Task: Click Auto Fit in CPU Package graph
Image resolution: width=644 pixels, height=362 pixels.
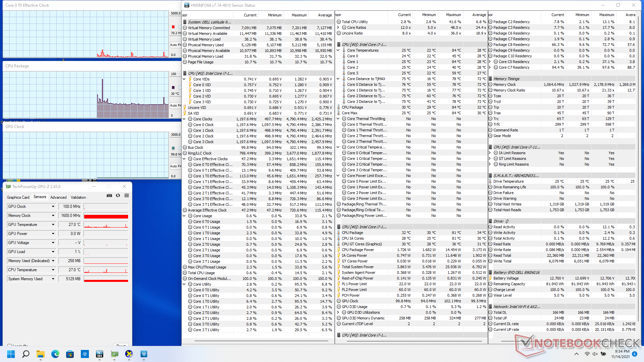Action: (x=175, y=106)
